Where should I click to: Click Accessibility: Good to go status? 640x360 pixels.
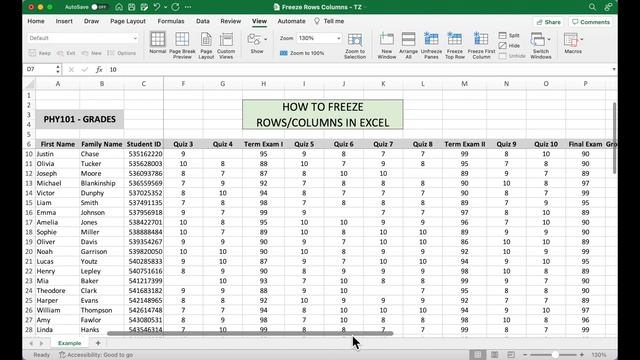point(96,355)
